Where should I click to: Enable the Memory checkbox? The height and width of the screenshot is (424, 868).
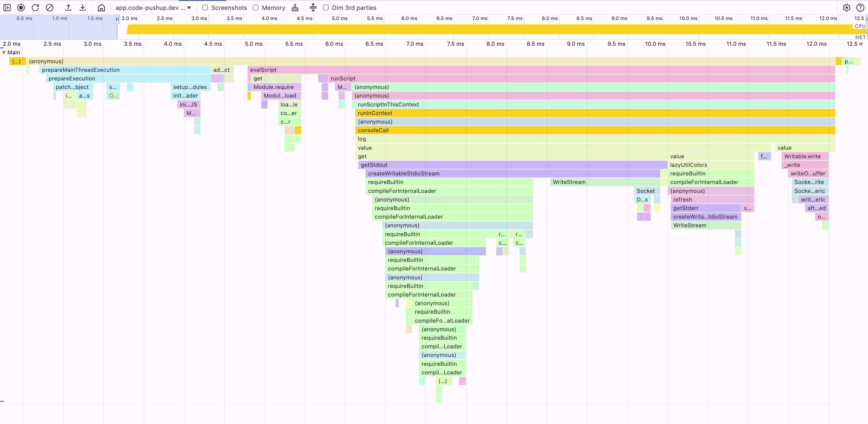(256, 7)
